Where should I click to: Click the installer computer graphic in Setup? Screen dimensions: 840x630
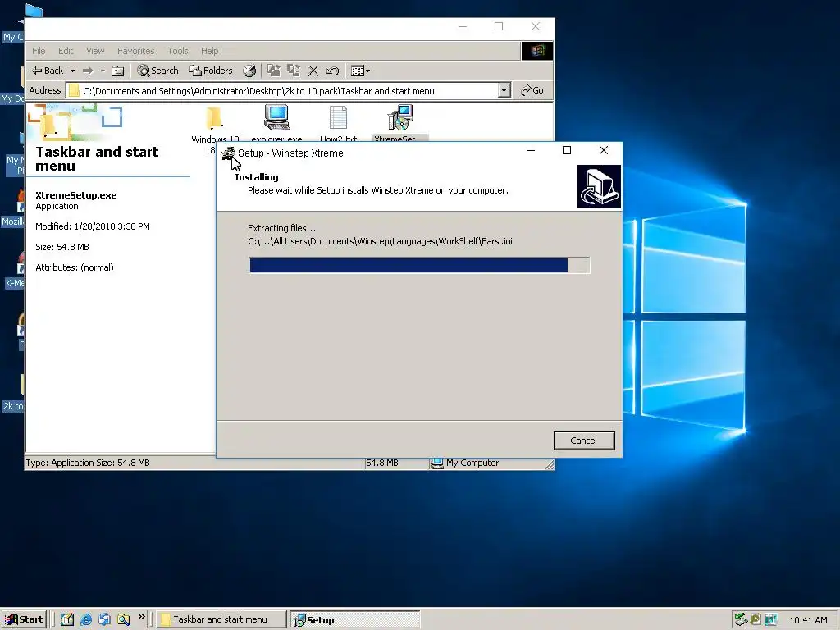click(599, 186)
